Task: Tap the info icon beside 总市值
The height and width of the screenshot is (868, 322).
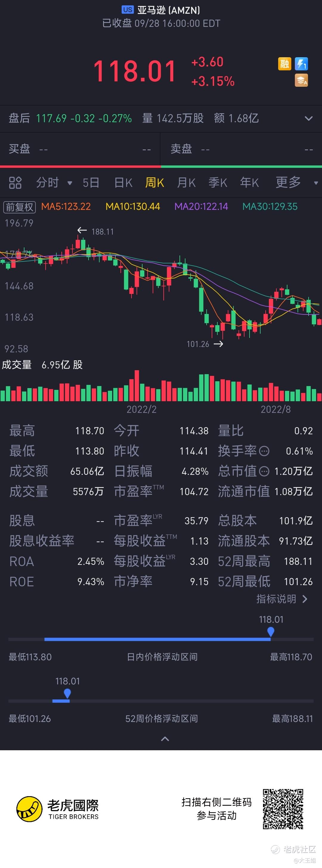Action: 264,471
